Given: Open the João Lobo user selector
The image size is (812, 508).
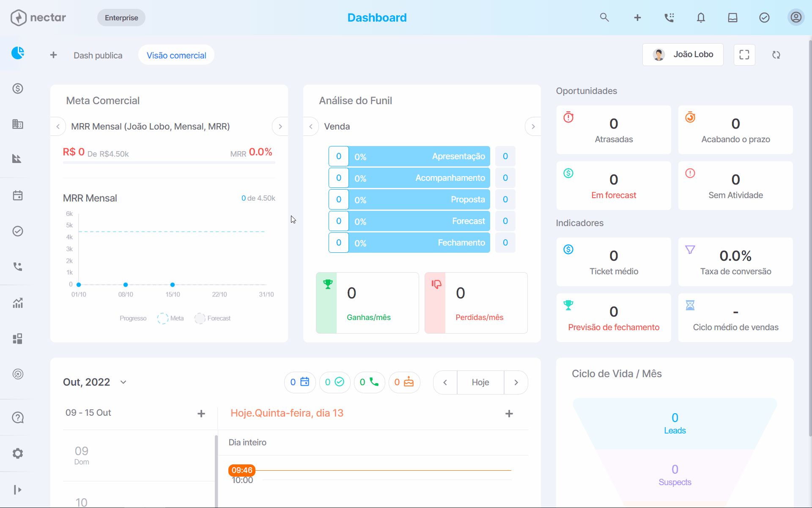Looking at the screenshot, I should pos(683,55).
